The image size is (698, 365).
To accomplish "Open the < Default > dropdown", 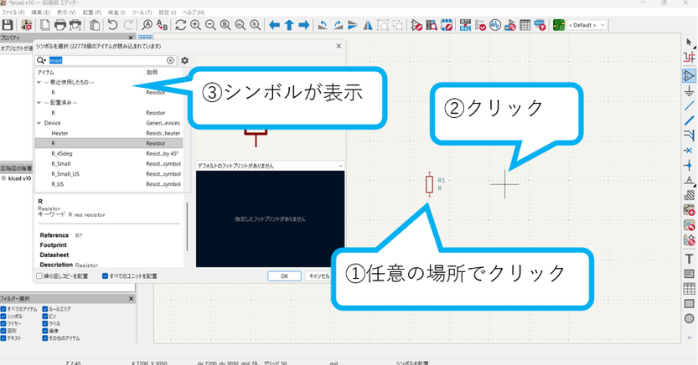I will (x=587, y=25).
